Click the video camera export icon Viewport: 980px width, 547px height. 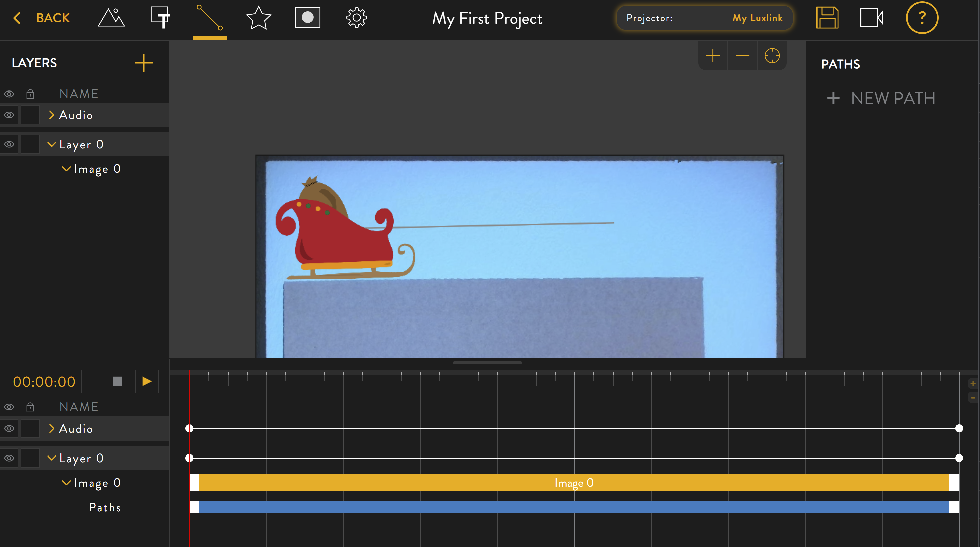tap(871, 17)
